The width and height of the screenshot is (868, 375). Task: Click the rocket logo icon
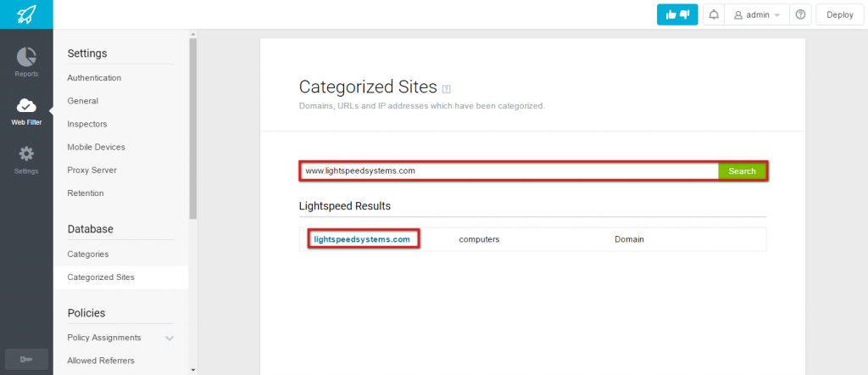(25, 14)
